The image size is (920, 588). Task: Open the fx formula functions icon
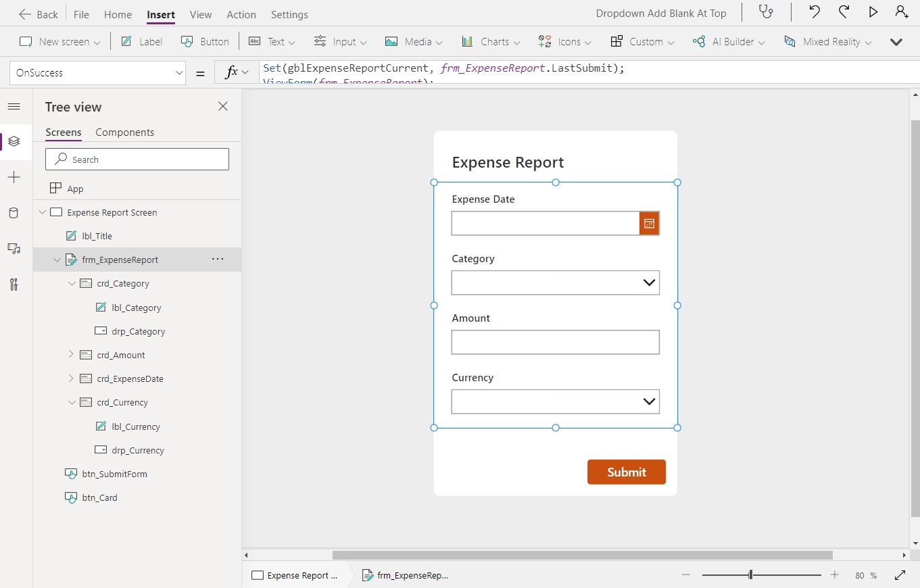235,72
